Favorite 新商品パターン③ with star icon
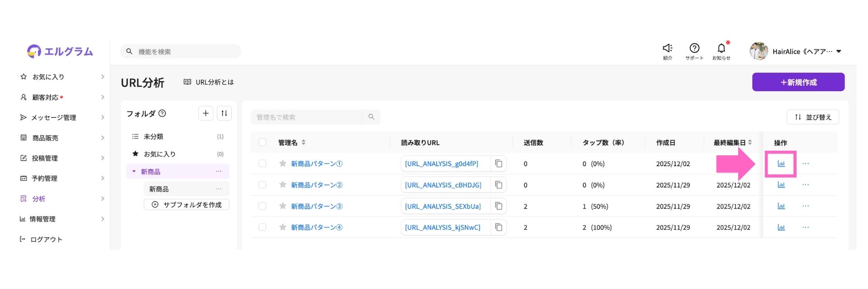868x289 pixels. pos(283,206)
